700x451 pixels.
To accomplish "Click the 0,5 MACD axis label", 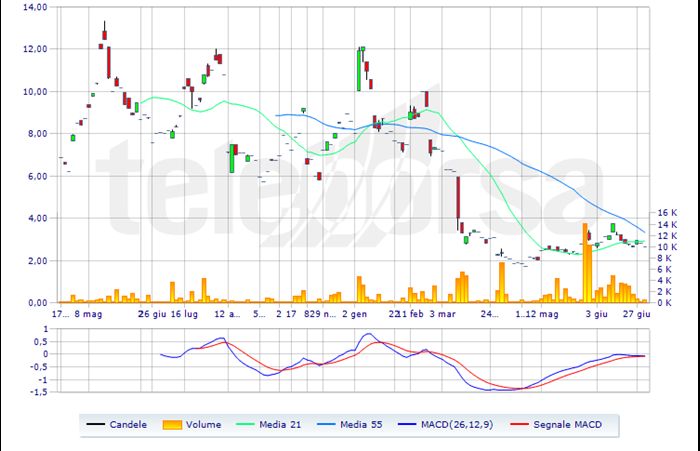I will point(41,342).
